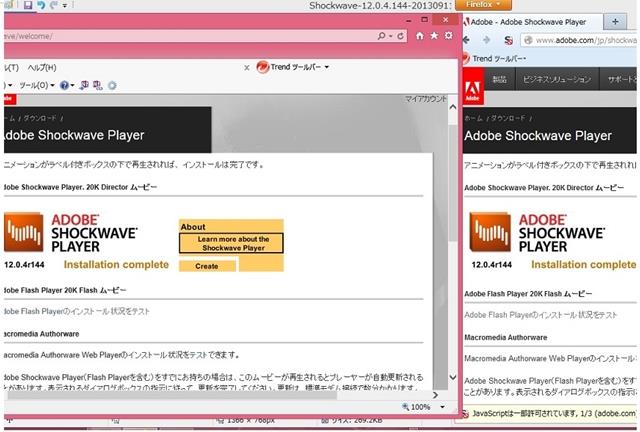Open a new tab in Firefox

615,22
